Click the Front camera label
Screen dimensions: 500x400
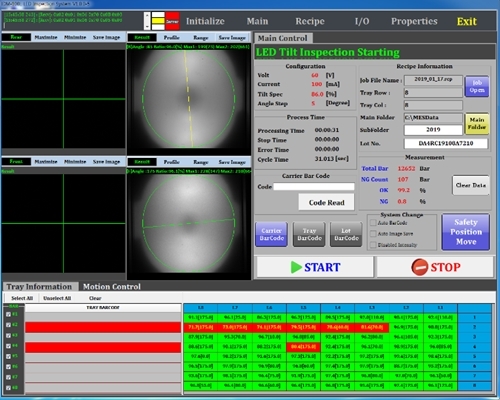[16, 162]
